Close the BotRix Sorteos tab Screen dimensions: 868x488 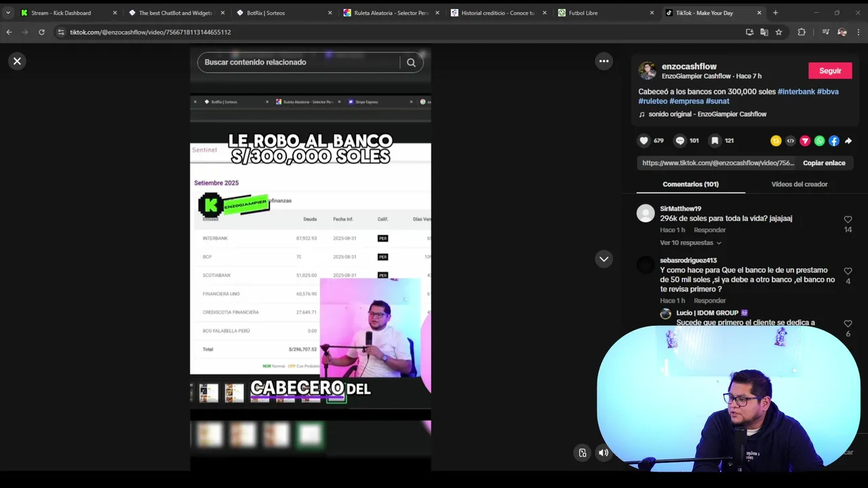(x=330, y=13)
